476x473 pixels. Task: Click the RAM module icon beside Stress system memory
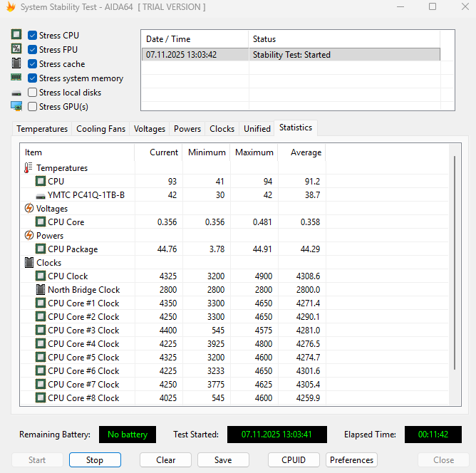coord(16,78)
